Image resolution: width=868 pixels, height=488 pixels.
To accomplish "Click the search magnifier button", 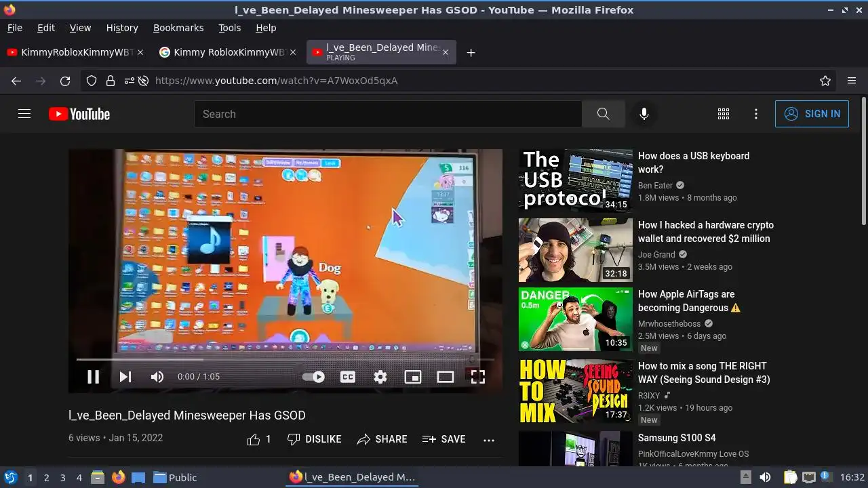I will (603, 114).
